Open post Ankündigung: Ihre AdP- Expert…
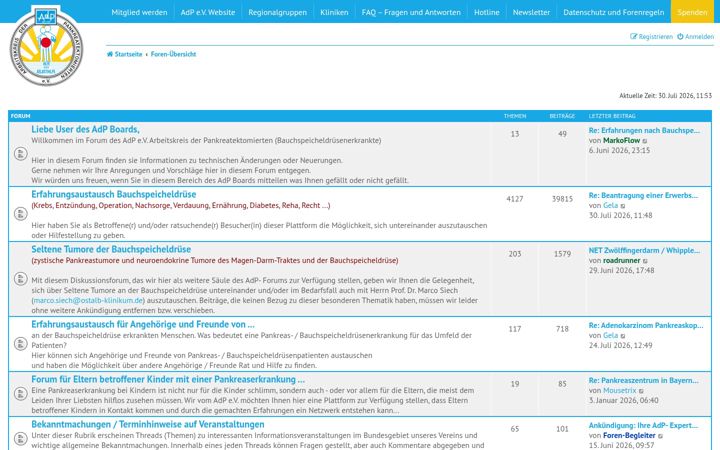Screen dimensions: 720x450 coord(643,425)
